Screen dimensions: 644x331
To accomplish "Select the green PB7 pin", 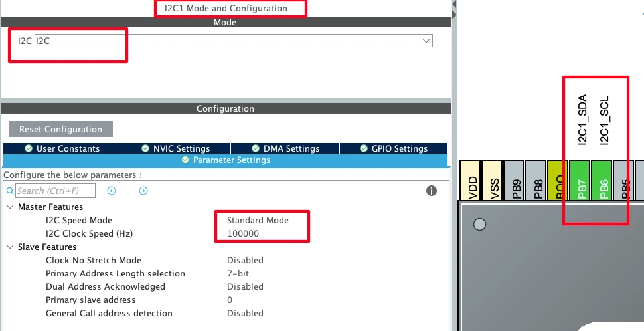I will coord(582,180).
